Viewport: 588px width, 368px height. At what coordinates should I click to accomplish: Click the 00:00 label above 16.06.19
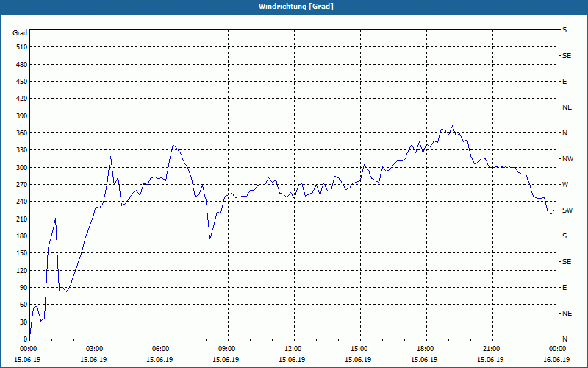[x=558, y=349]
